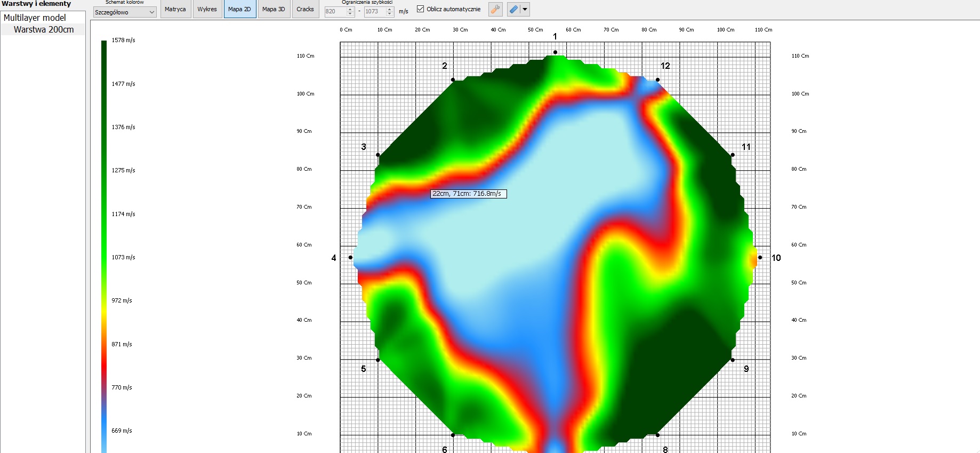Open the ruler tool dropdown arrow
Screen dimensions: 980x453
[x=525, y=9]
